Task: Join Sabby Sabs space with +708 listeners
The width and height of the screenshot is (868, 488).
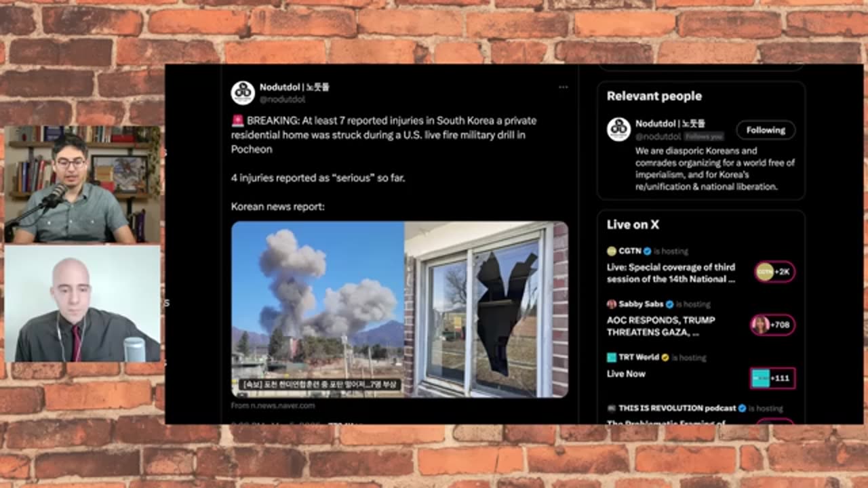Action: [x=772, y=325]
